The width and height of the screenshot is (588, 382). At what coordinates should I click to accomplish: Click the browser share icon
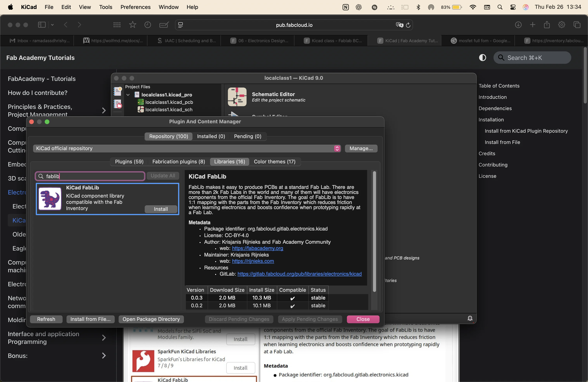pos(547,25)
